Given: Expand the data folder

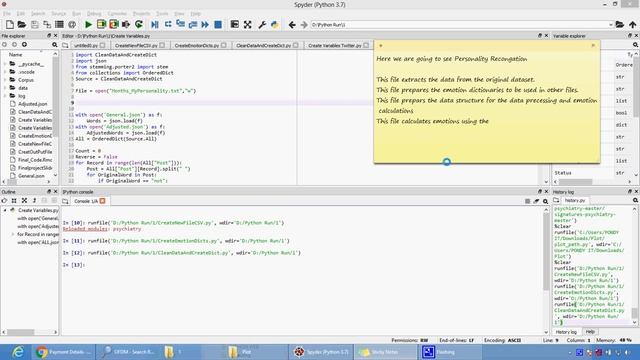Looking at the screenshot, I should (x=5, y=88).
